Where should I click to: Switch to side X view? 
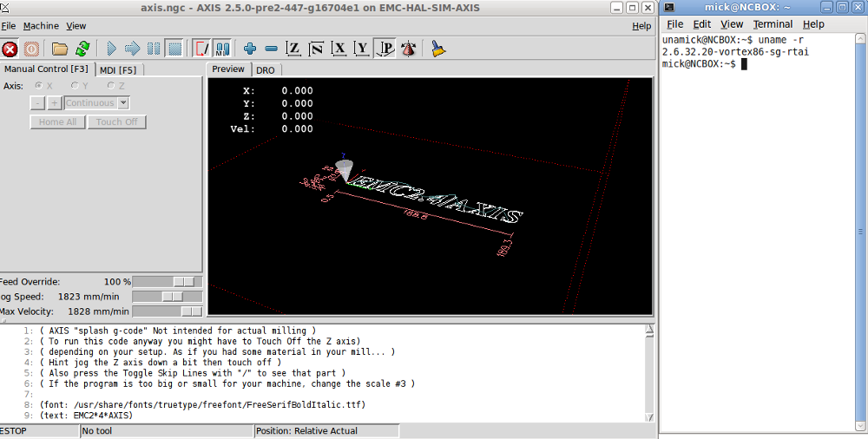[x=339, y=49]
